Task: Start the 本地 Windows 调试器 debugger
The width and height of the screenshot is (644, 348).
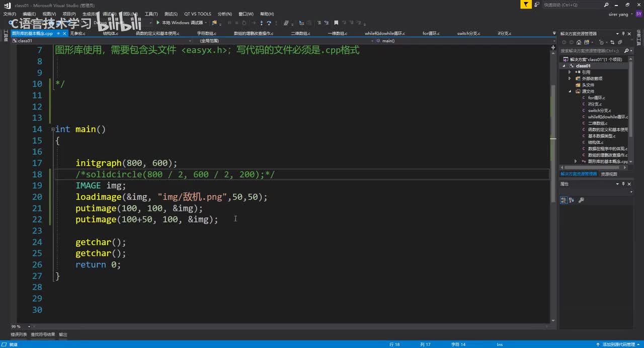Action: (x=180, y=23)
